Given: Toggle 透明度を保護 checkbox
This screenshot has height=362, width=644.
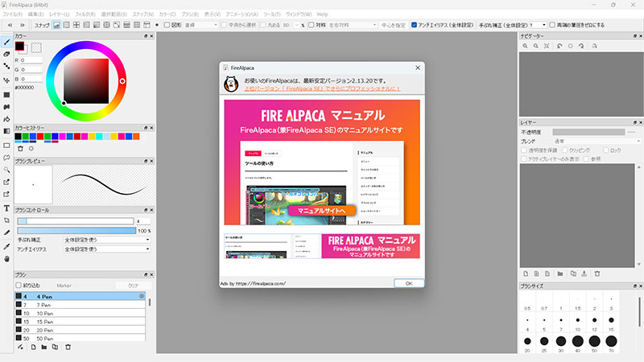Looking at the screenshot, I should point(524,150).
